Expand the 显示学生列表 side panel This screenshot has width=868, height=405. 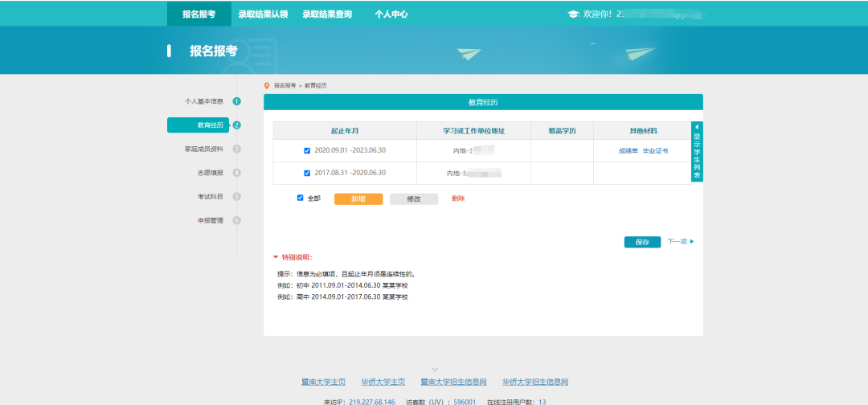coord(697,151)
